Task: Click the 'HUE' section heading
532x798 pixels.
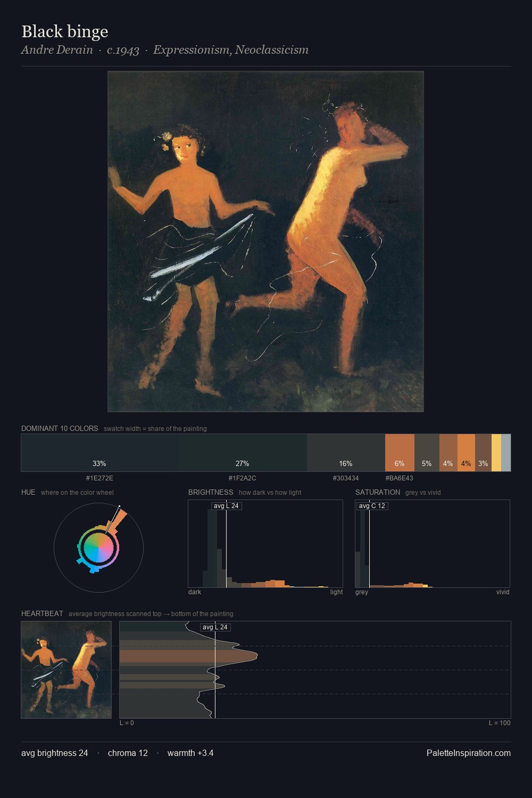Action: coord(28,492)
